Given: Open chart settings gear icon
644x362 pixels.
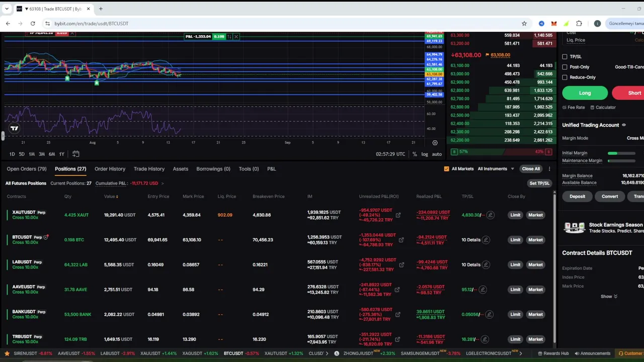Looking at the screenshot, I should click(x=435, y=143).
